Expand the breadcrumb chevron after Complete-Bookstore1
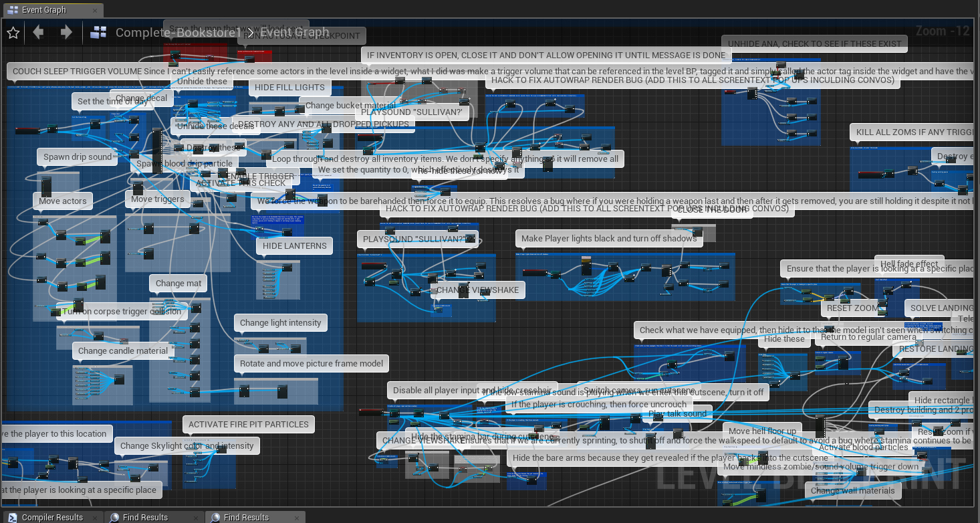Screen dimensions: 980x523 click(249, 32)
